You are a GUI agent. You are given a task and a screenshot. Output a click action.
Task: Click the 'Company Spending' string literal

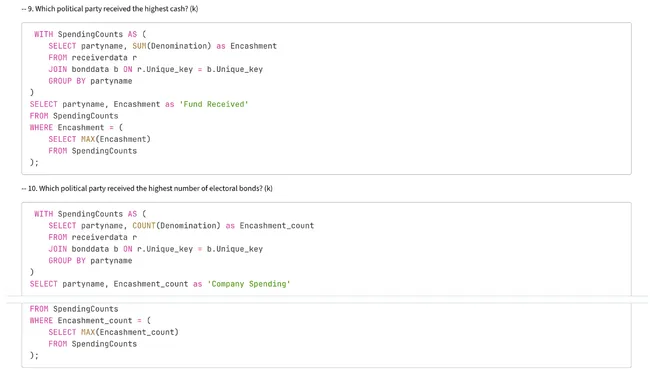[x=249, y=284]
